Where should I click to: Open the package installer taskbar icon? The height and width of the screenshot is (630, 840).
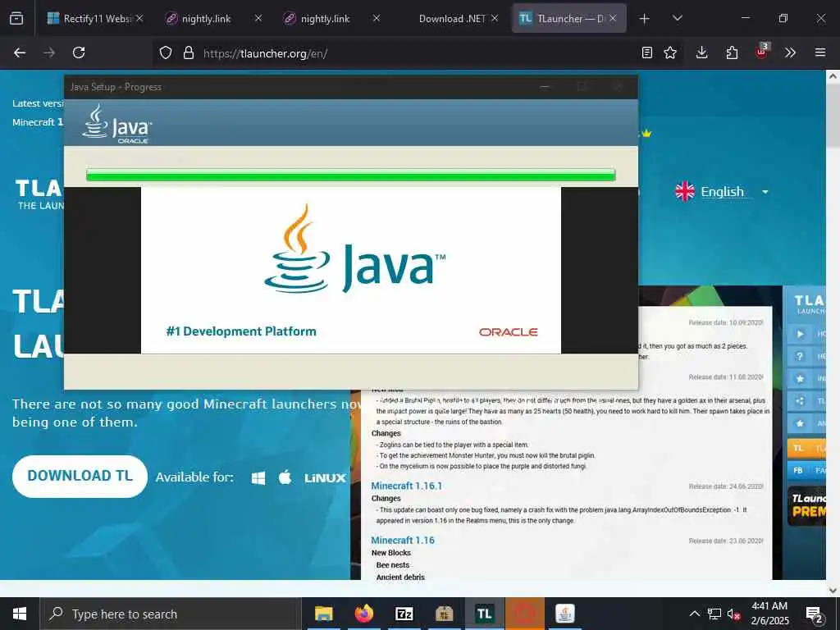[x=444, y=614]
